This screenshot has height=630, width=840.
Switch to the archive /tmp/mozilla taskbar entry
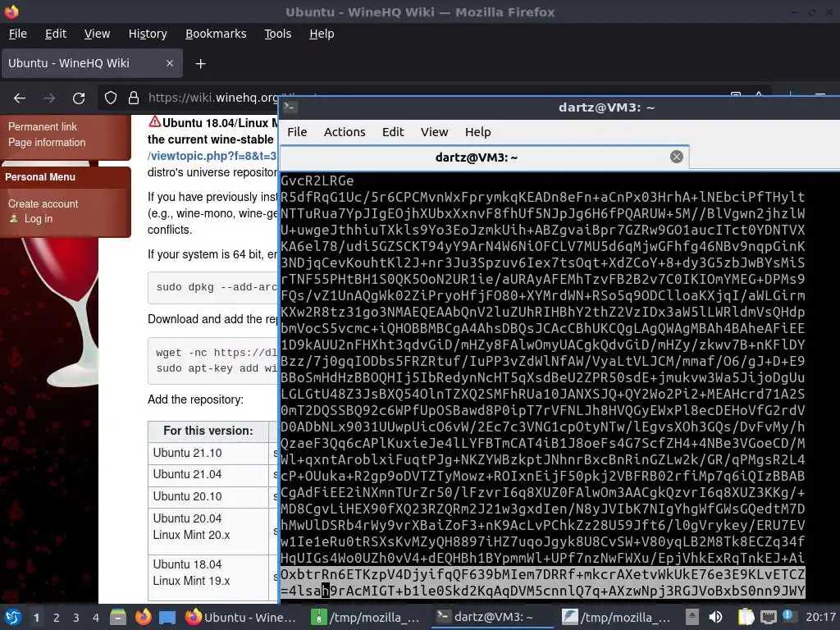pyautogui.click(x=365, y=617)
